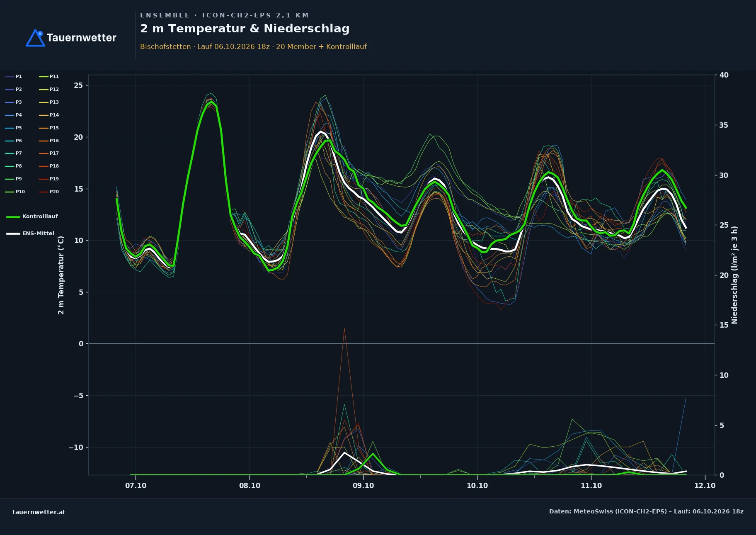Click the white ENS-Mittel legend entry
The width and height of the screenshot is (756, 535).
click(30, 233)
